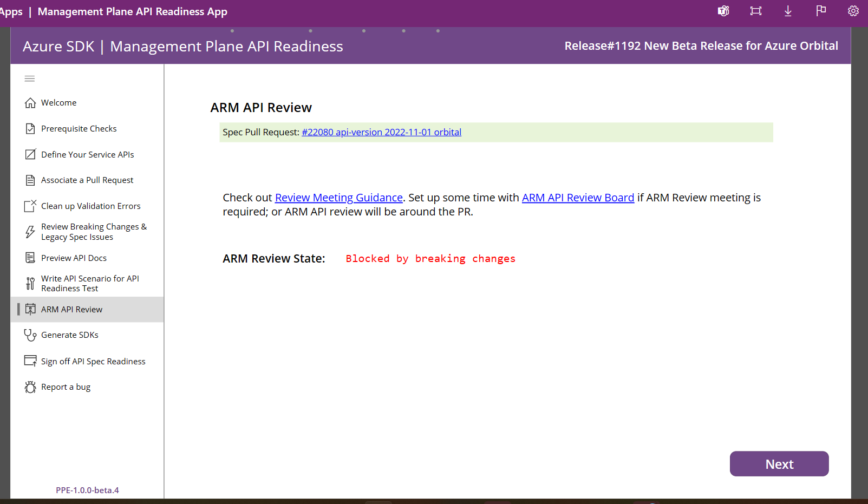Click the download arrow icon

(x=788, y=11)
